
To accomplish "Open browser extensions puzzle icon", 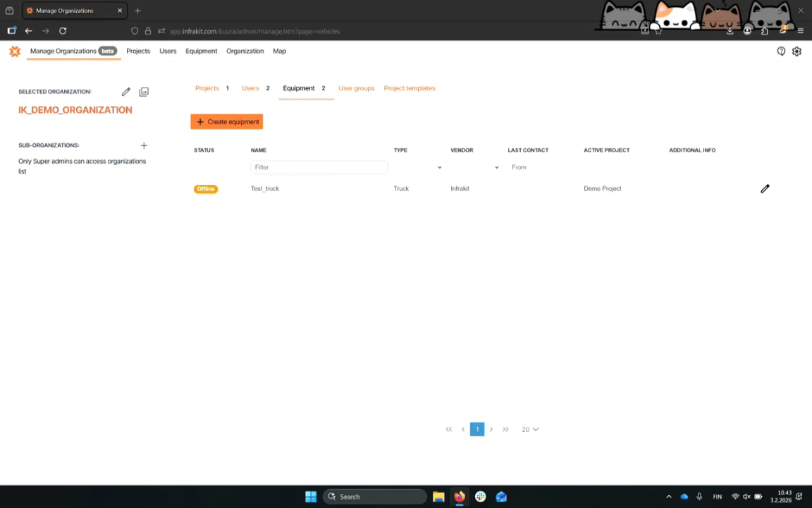I will [765, 31].
